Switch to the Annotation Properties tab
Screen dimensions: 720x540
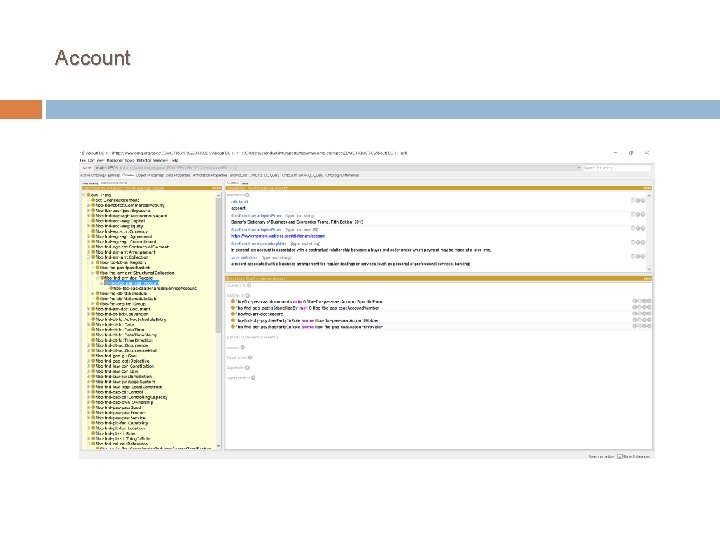click(210, 175)
